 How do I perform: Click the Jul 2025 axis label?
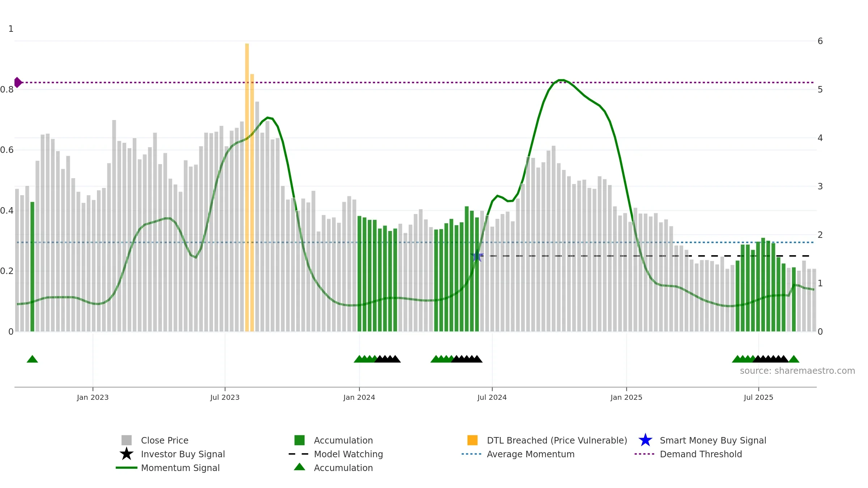pos(758,398)
